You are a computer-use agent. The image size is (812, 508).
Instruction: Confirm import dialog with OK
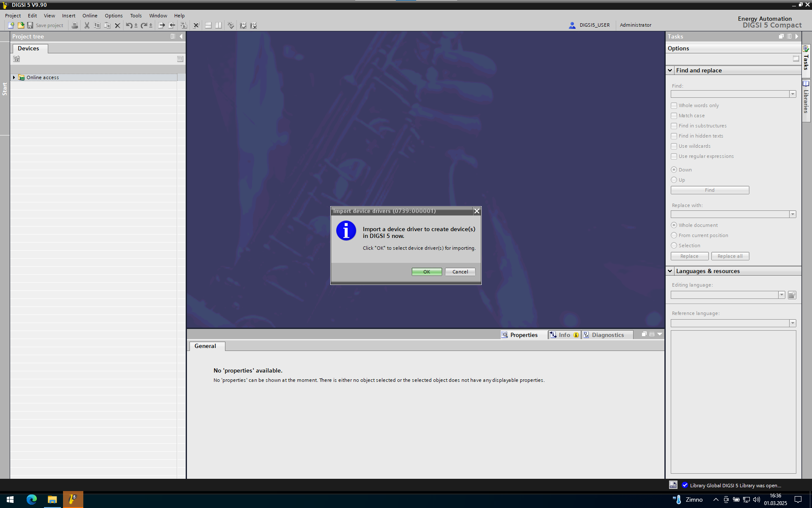[427, 272]
